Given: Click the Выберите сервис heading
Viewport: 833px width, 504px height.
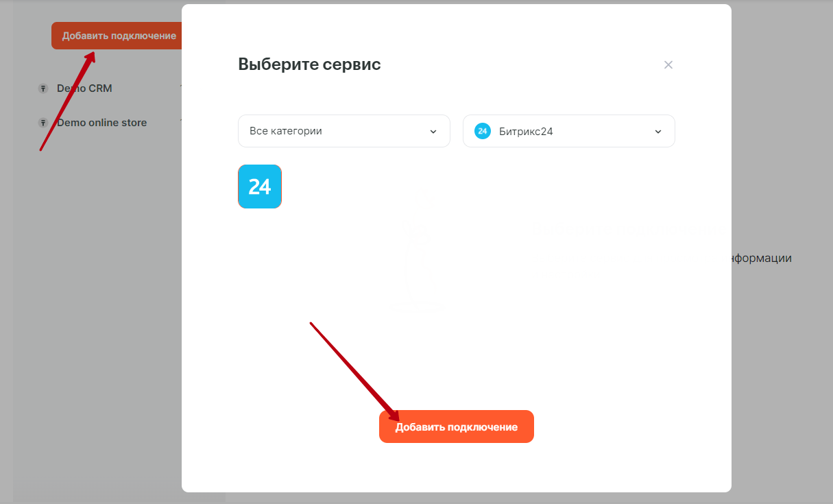Looking at the screenshot, I should (309, 64).
